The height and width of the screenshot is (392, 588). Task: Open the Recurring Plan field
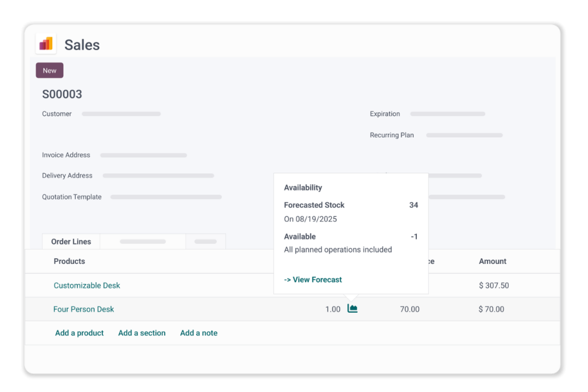(x=464, y=135)
